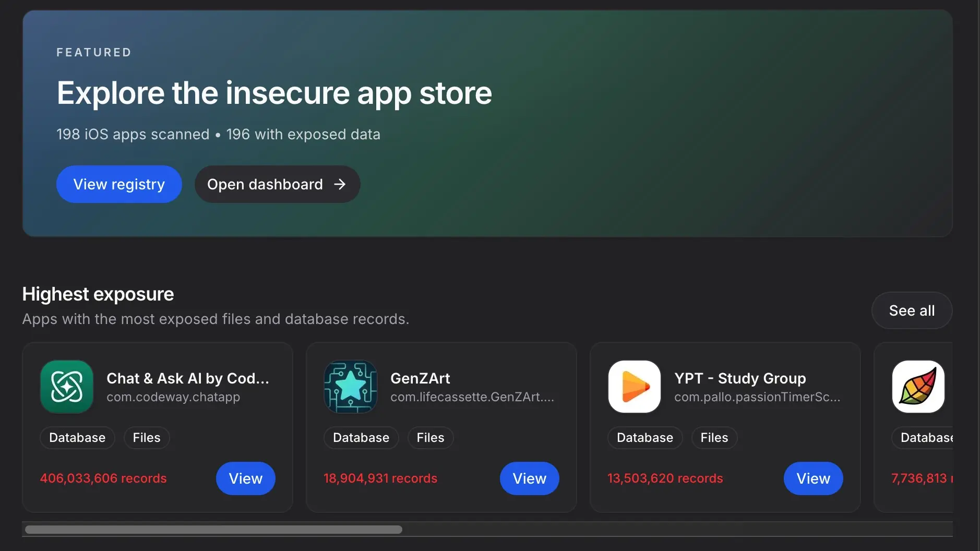Click the 18,904,931 records count
The height and width of the screenshot is (551, 980).
[380, 478]
